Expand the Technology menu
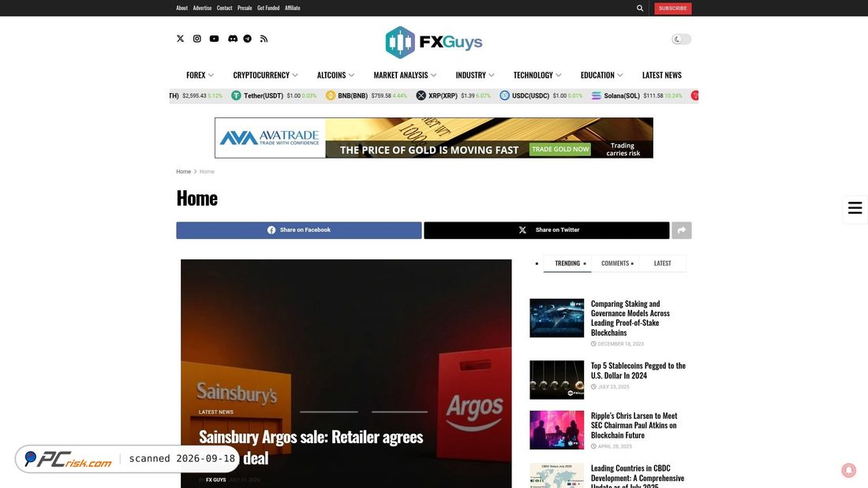868x488 pixels. tap(537, 75)
